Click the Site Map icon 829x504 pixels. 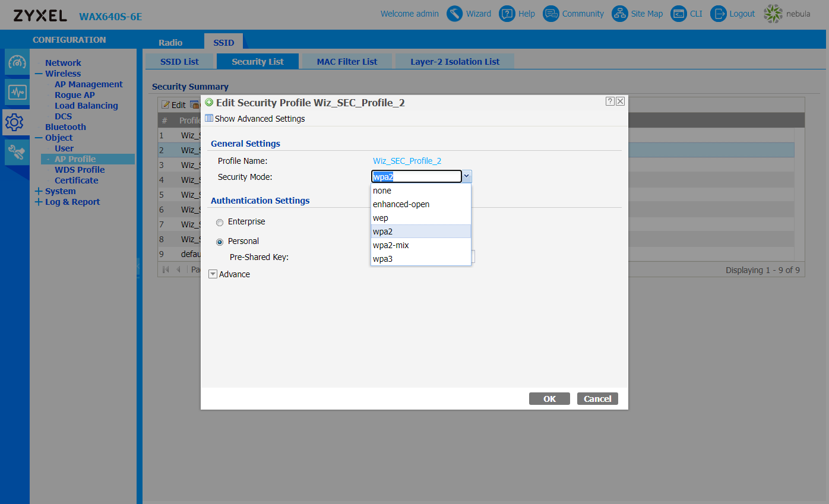620,14
